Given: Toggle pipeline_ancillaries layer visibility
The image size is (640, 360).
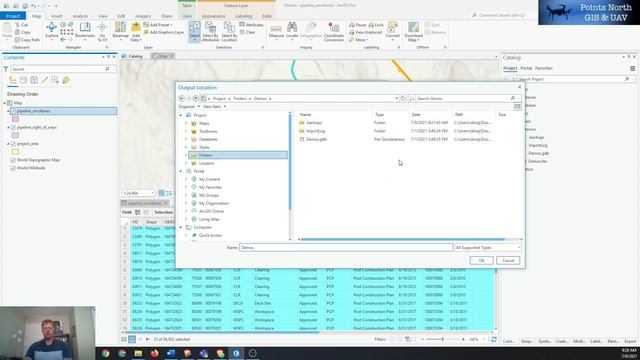Looking at the screenshot, I should 13,111.
